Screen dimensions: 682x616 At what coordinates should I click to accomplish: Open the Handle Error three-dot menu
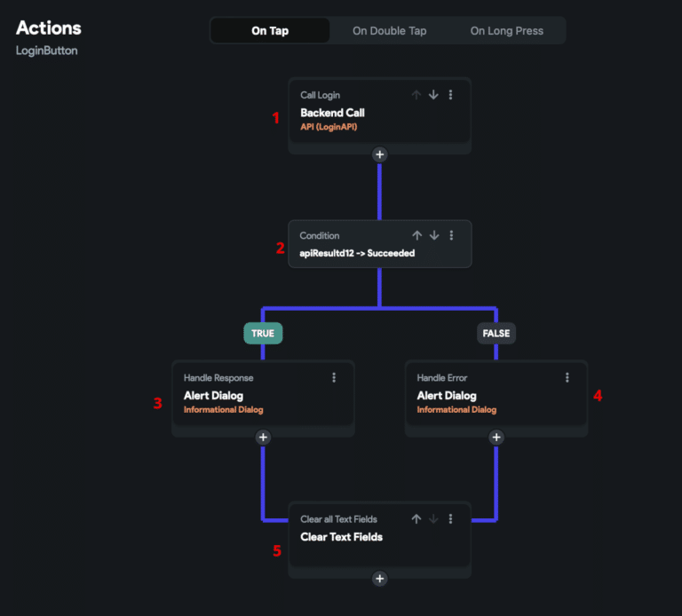pyautogui.click(x=567, y=377)
